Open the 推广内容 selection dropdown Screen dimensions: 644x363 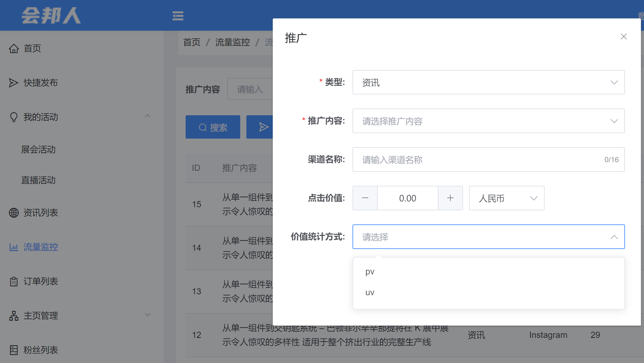point(488,121)
